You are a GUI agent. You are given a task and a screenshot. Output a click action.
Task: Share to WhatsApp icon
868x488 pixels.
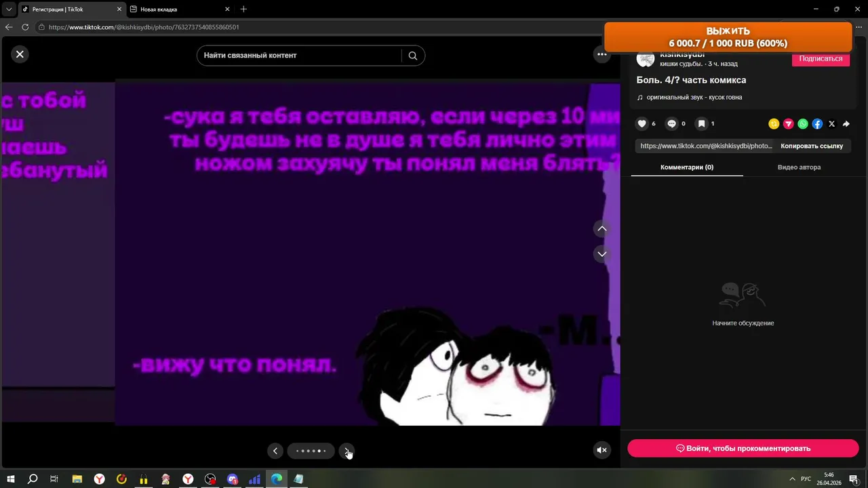coord(803,124)
